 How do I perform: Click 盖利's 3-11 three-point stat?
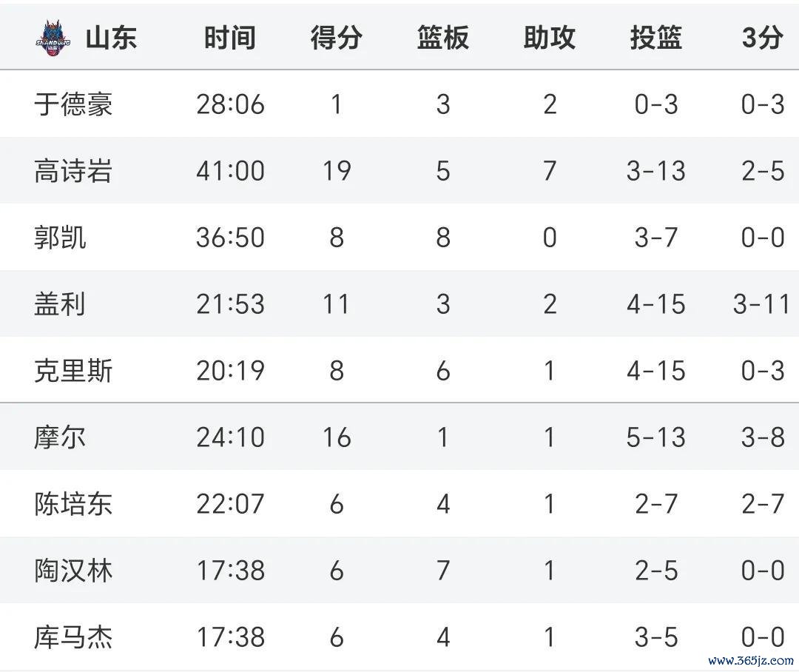click(x=761, y=304)
